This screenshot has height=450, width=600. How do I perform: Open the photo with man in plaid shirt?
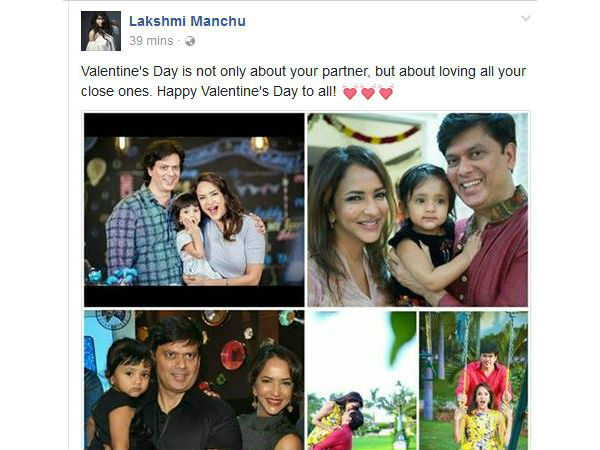click(x=194, y=210)
